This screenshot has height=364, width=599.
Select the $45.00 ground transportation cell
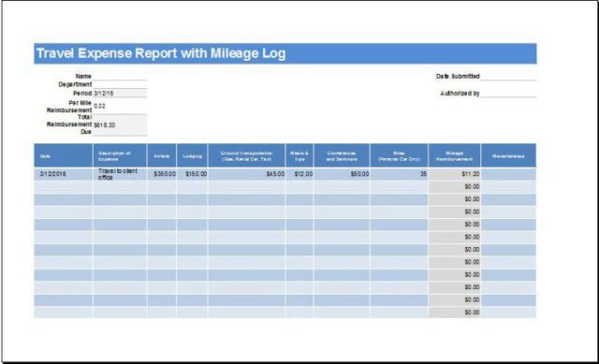(x=247, y=174)
